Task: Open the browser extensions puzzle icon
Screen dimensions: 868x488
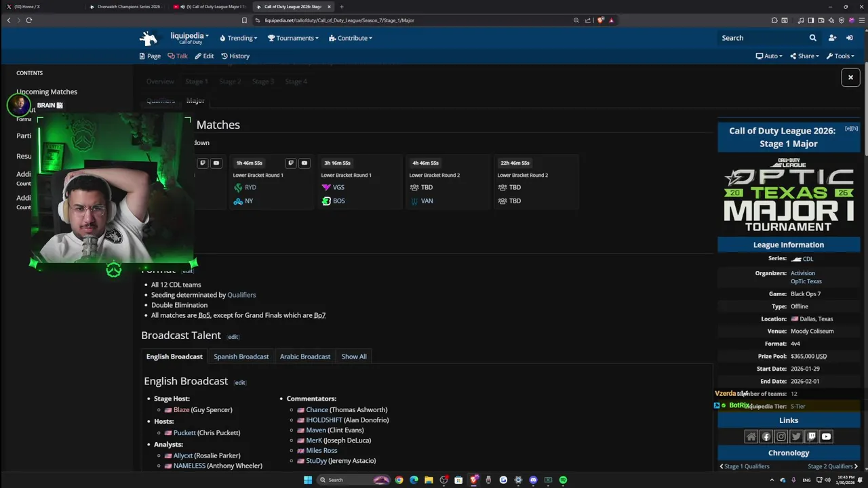Action: [774, 20]
